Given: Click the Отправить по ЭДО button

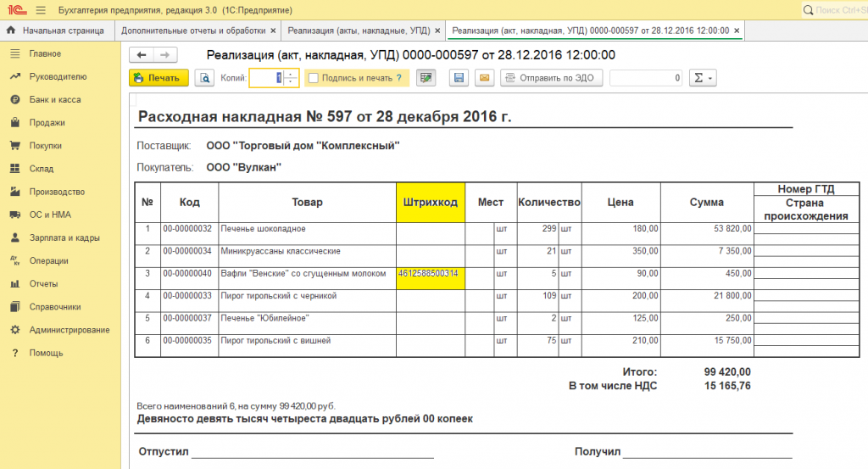Looking at the screenshot, I should click(551, 78).
